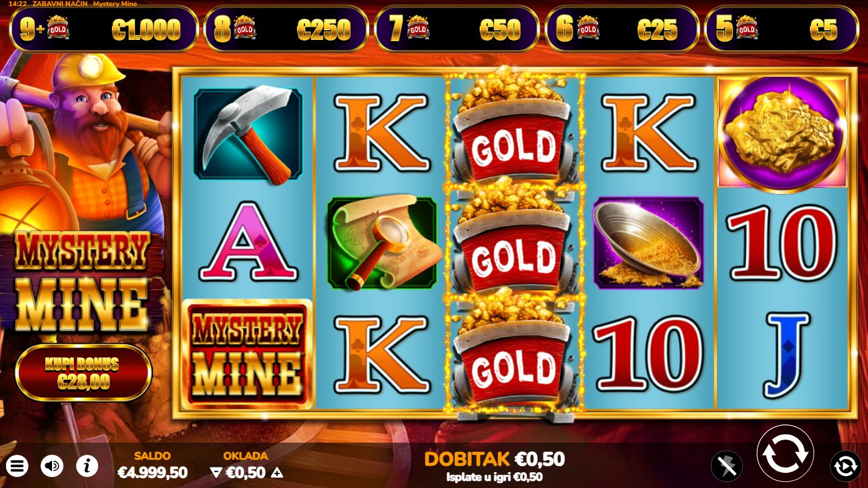Select the treasure map with magnifier symbol
This screenshot has height=488, width=868.
pyautogui.click(x=382, y=241)
